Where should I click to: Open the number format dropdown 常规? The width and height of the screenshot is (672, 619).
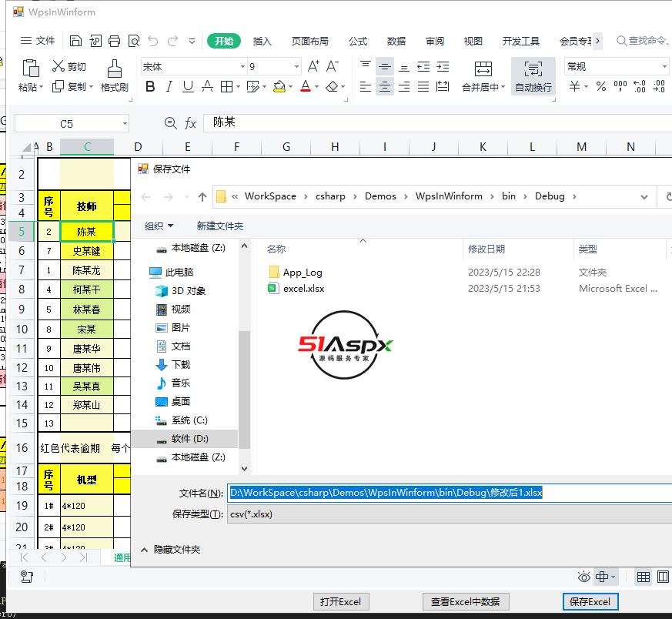(664, 66)
